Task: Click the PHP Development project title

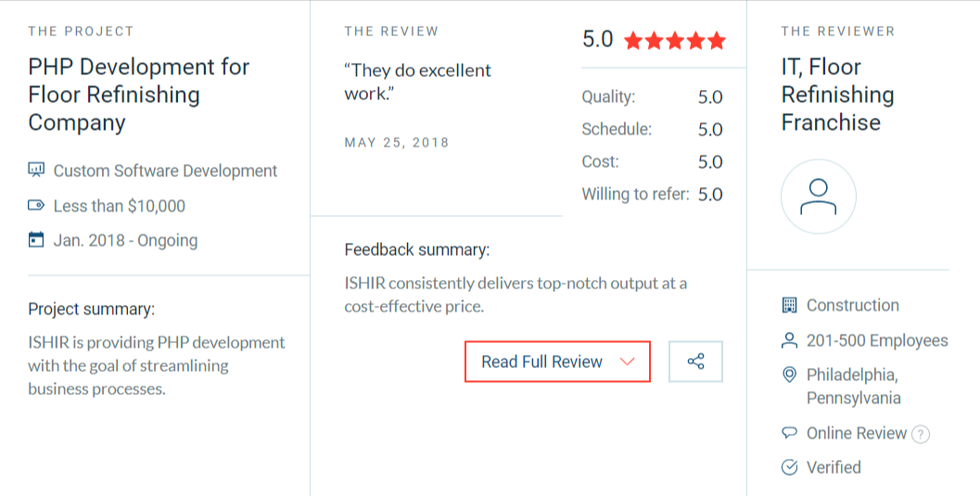Action: (x=139, y=95)
